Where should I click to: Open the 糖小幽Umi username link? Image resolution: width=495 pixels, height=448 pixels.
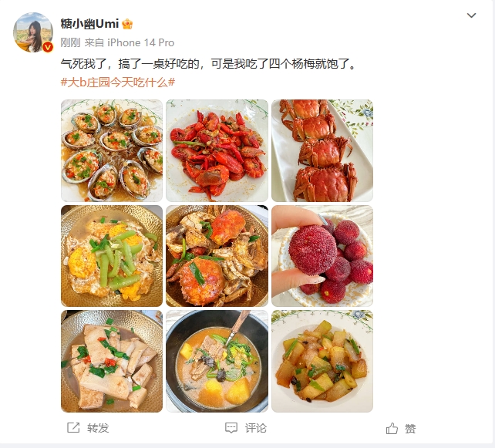89,24
